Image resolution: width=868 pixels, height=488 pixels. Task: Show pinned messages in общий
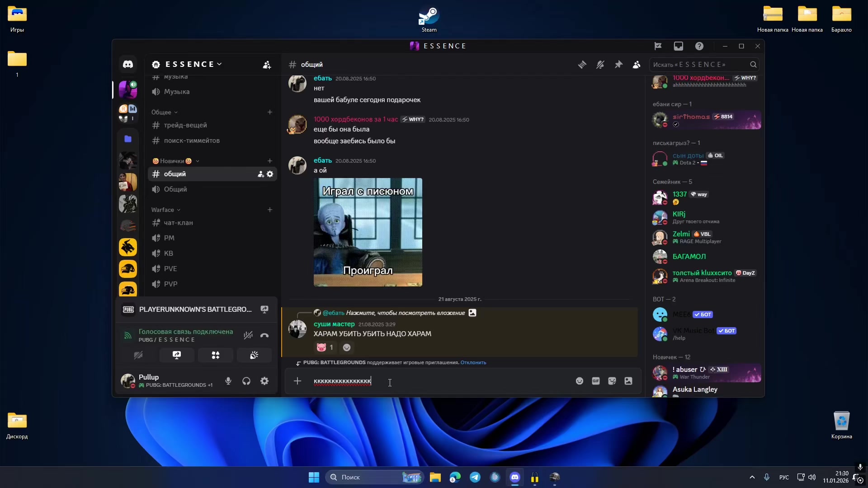point(618,65)
